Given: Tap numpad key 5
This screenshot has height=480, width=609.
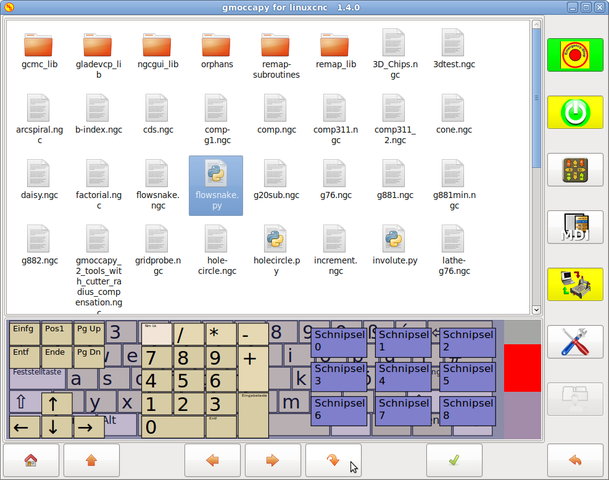Looking at the screenshot, I should (189, 381).
